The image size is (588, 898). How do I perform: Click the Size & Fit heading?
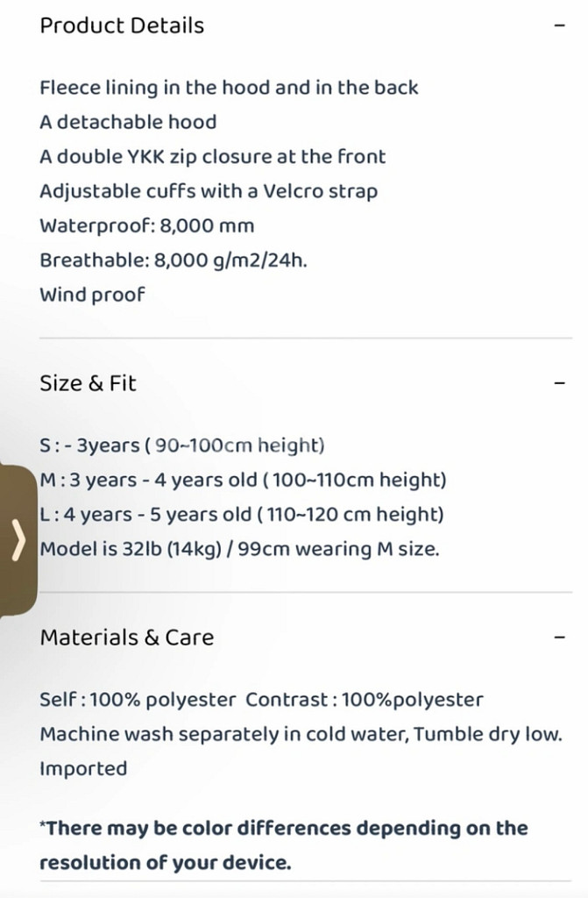coord(89,383)
